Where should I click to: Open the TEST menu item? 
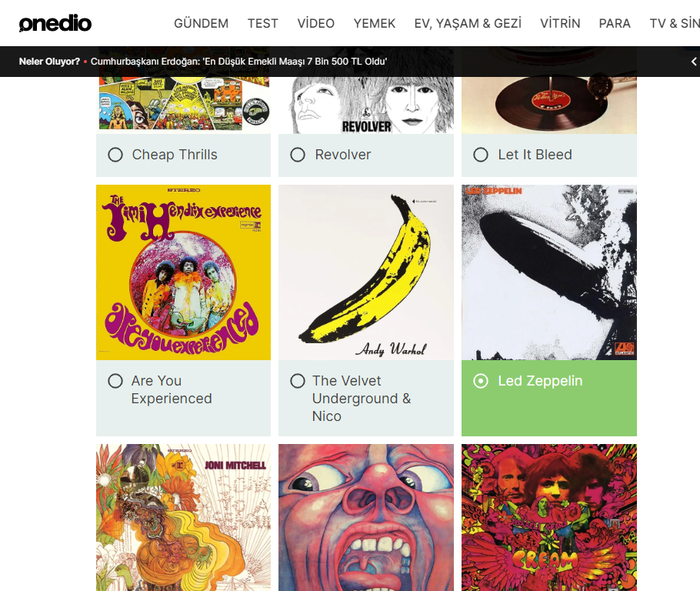[x=263, y=23]
